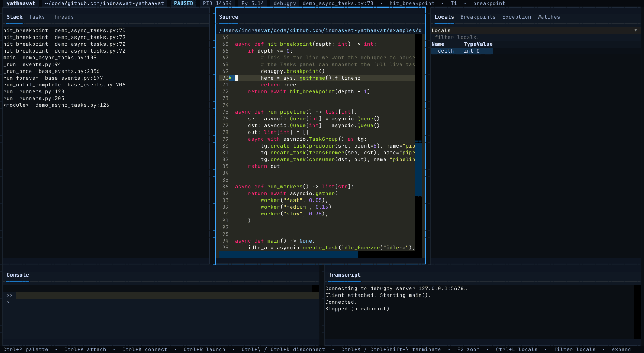Click the Py 3.14 status entry
644x353 pixels.
[253, 3]
